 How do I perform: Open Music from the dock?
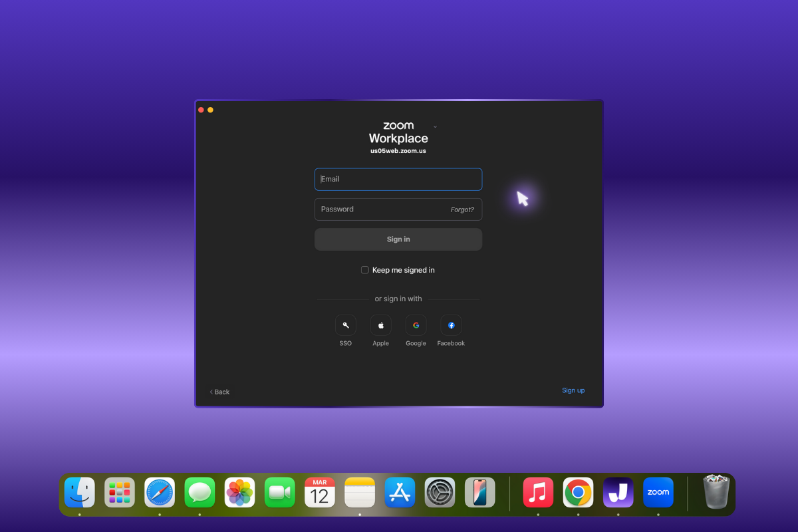click(538, 493)
